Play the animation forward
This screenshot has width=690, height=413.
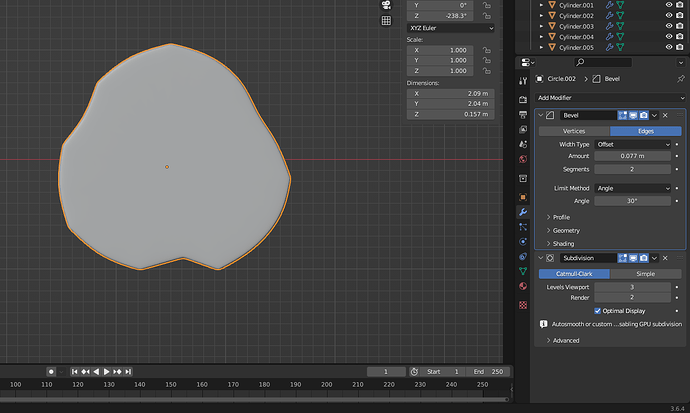[106, 372]
